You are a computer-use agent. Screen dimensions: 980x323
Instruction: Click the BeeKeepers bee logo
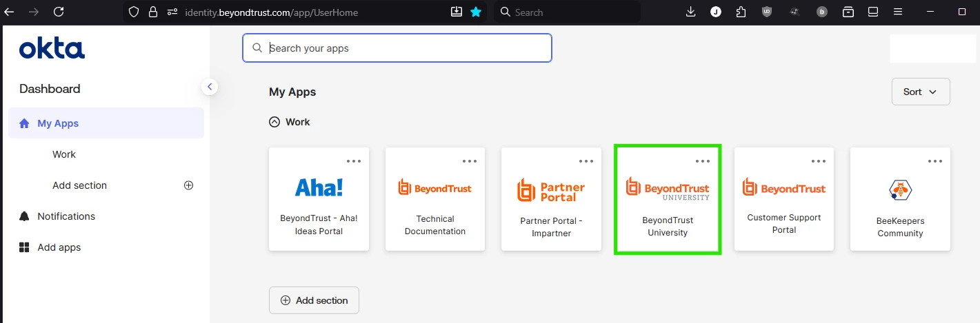tap(900, 189)
